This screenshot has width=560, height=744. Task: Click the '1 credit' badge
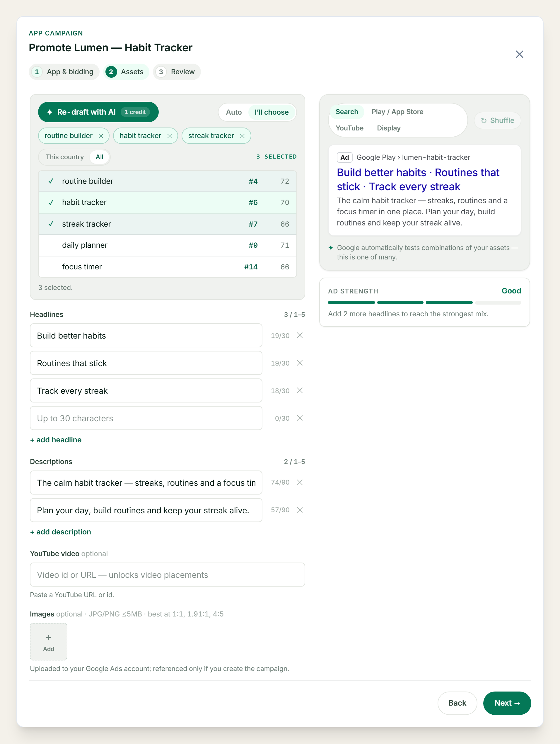click(135, 112)
